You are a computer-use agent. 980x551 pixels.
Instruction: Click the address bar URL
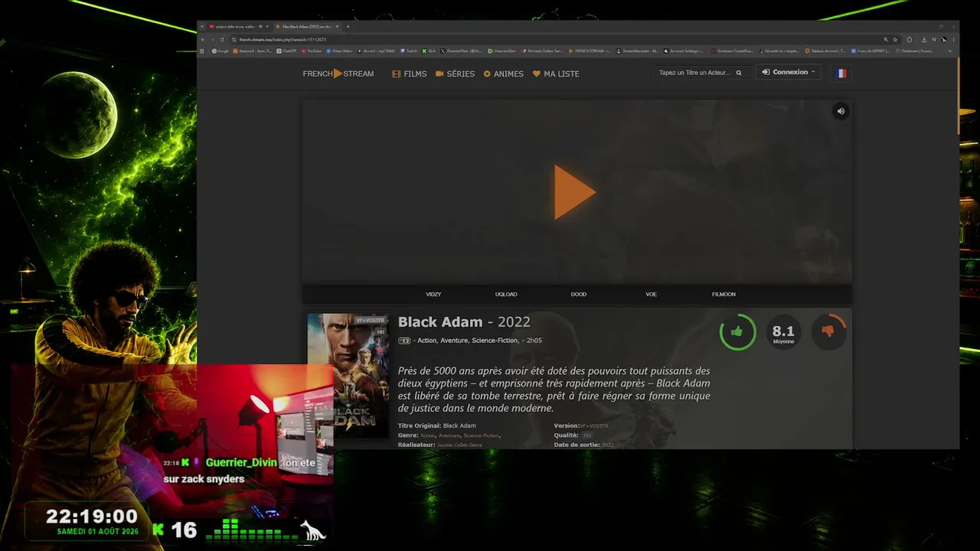(x=283, y=40)
